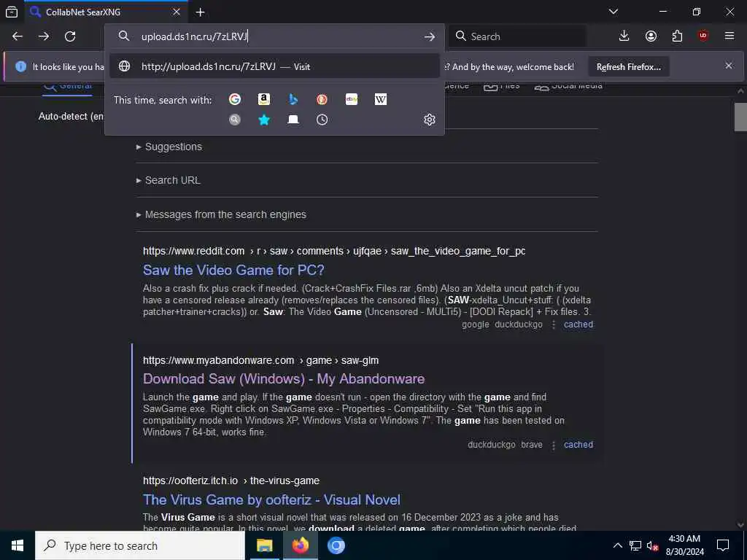Image resolution: width=747 pixels, height=560 pixels.
Task: Click the Refresh Firefox button
Action: click(x=629, y=66)
